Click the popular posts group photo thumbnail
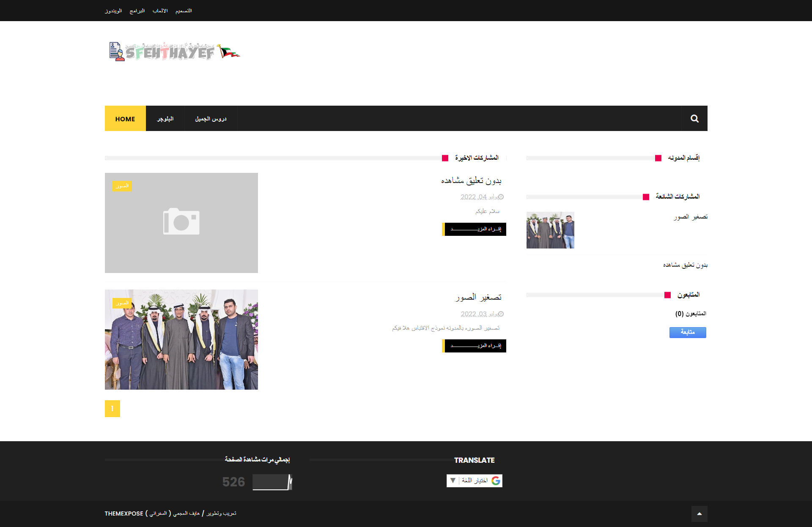 550,230
